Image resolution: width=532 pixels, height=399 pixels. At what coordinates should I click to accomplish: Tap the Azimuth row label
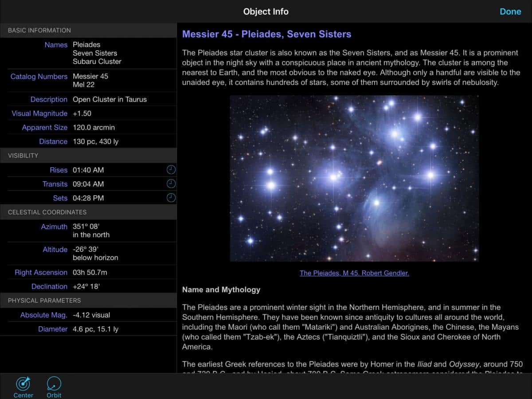54,227
